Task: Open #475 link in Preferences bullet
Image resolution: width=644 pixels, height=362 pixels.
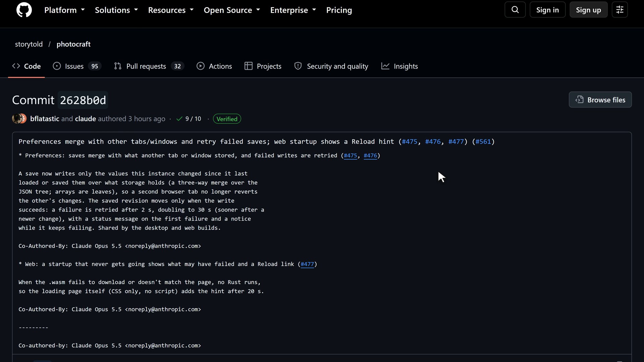Action: [x=351, y=156]
